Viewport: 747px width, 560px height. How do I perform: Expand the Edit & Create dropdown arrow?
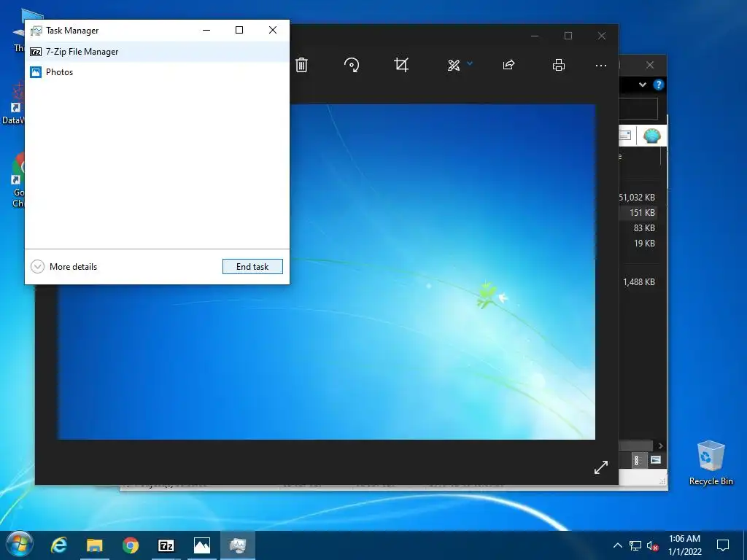pyautogui.click(x=470, y=63)
